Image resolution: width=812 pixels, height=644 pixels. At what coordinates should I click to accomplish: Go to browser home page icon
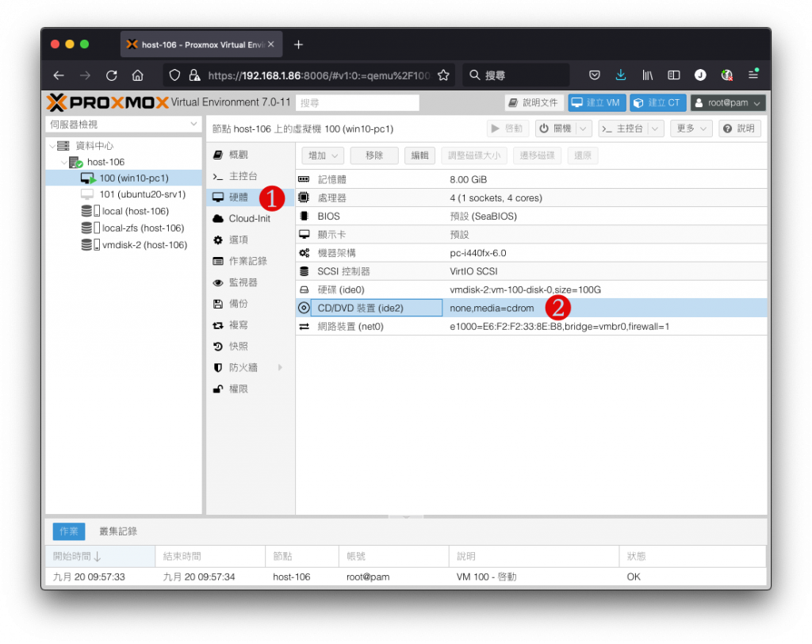click(x=138, y=75)
